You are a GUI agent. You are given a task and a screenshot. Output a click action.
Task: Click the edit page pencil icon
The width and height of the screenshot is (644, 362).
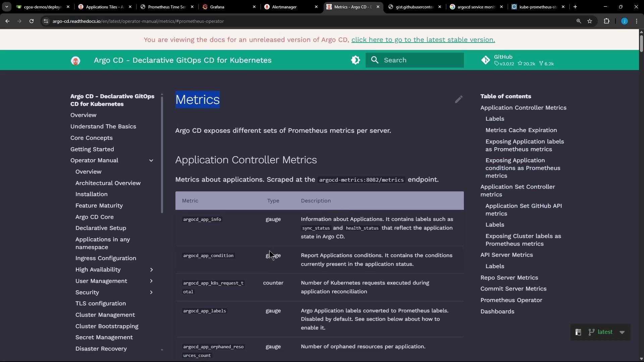(459, 99)
